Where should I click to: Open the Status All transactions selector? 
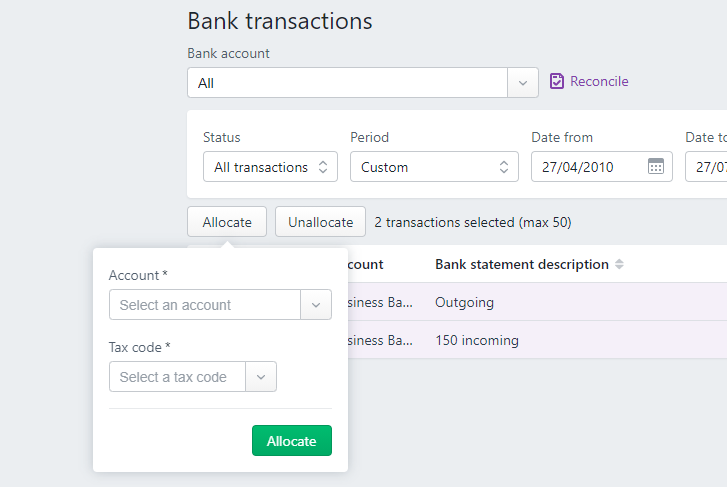(x=270, y=167)
